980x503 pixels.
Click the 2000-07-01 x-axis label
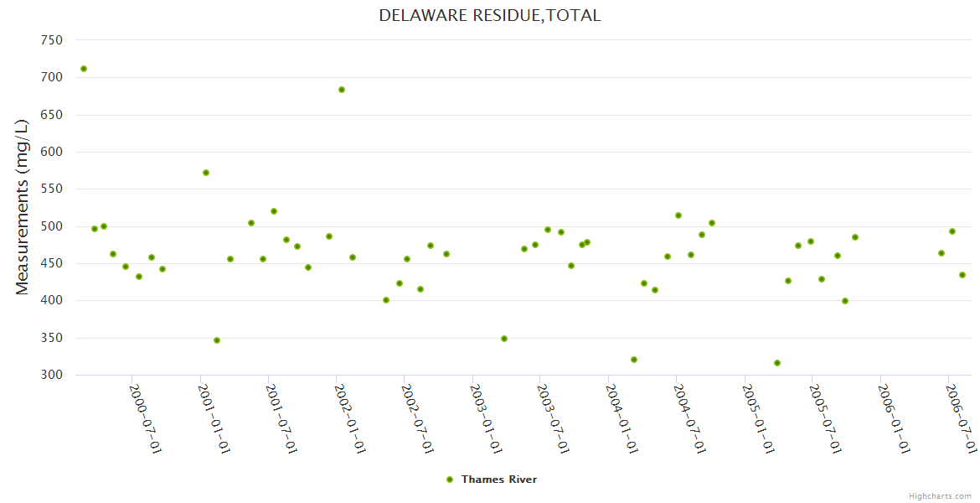(145, 418)
